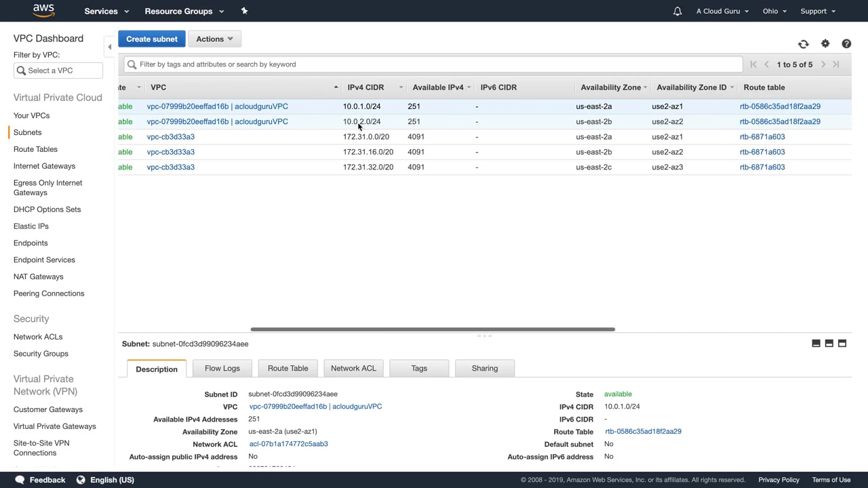This screenshot has height=488, width=868.
Task: Select the 172.31.0.0/20 subnet row
Action: [x=484, y=137]
